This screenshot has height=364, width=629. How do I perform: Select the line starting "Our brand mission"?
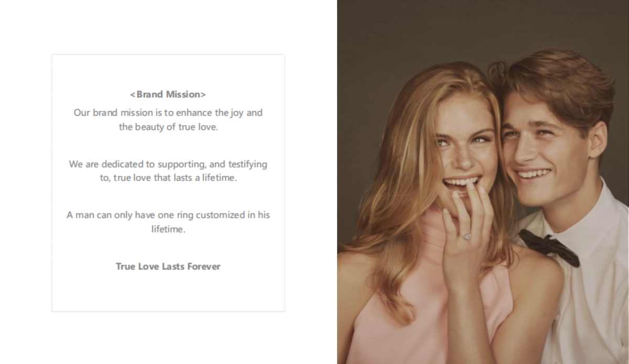coord(168,113)
